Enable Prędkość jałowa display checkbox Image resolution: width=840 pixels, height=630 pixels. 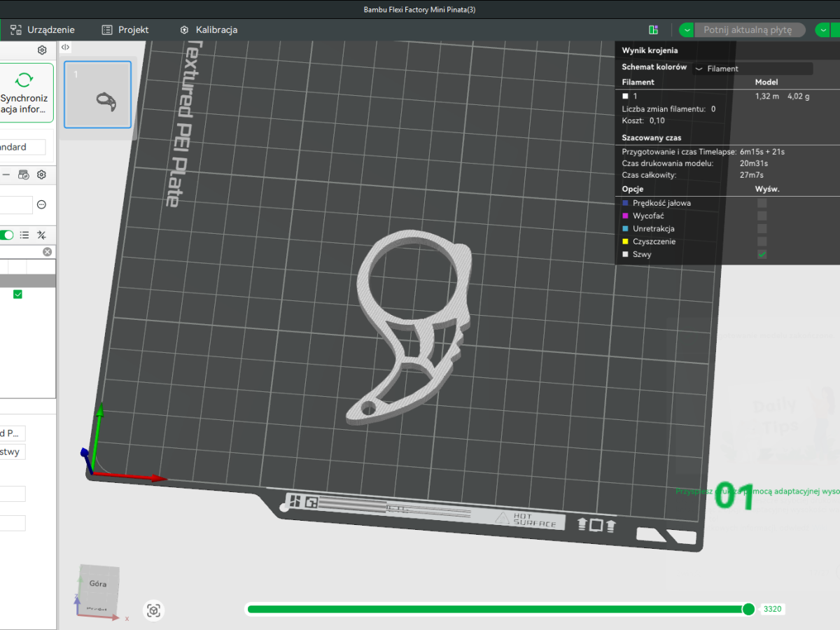click(x=762, y=203)
